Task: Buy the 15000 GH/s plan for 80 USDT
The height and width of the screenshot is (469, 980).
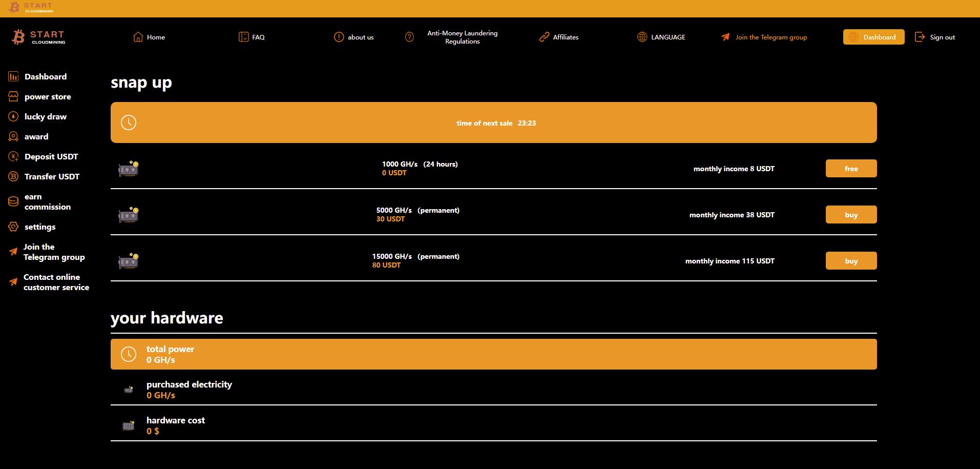Action: pyautogui.click(x=850, y=261)
